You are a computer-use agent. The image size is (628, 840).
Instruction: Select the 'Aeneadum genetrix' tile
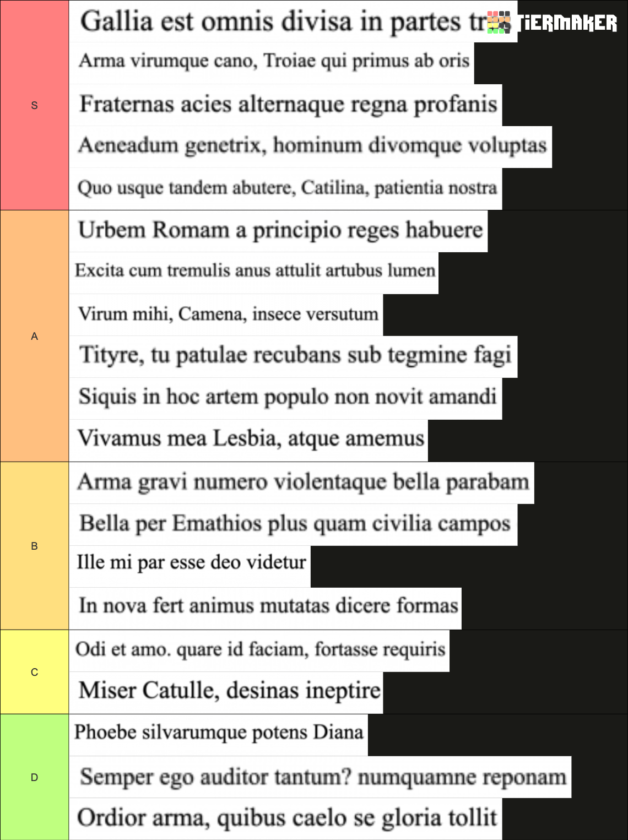(x=311, y=147)
